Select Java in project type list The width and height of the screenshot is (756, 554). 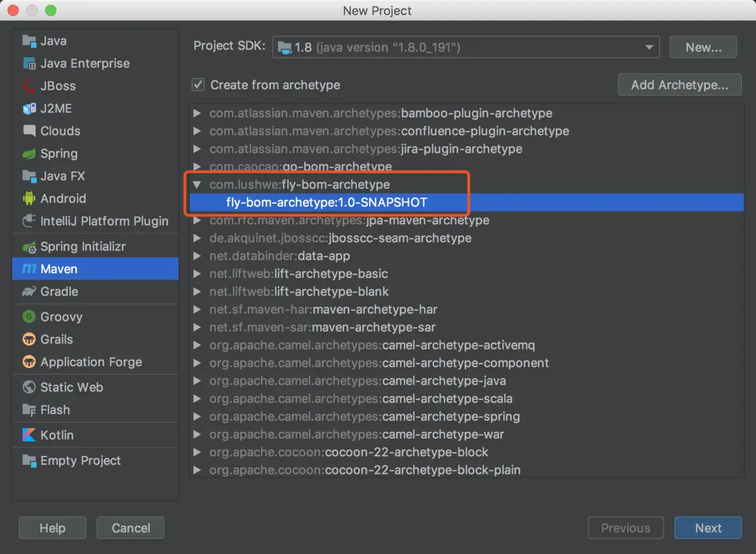95,41
